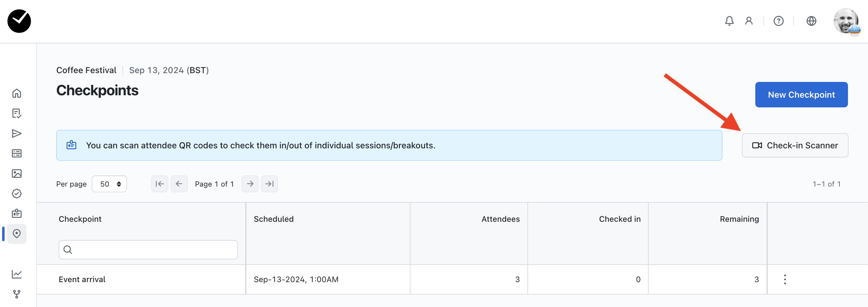Open the language globe icon

tap(811, 21)
